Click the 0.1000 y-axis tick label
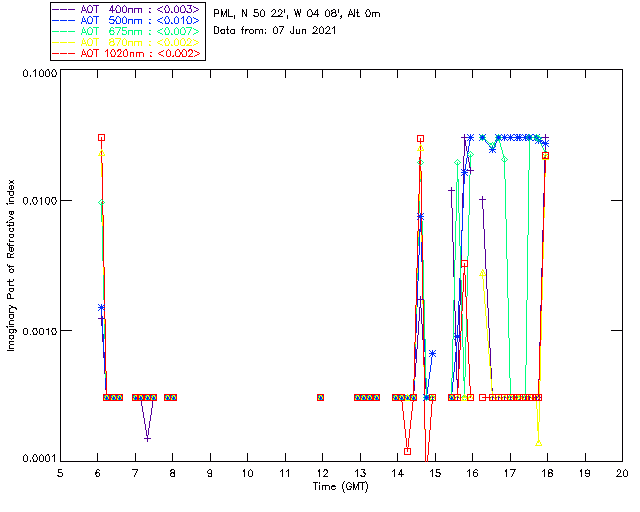 [x=39, y=73]
